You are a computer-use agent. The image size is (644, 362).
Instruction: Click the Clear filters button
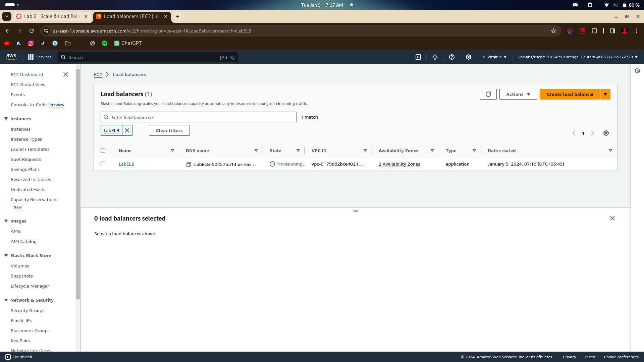[x=169, y=130]
